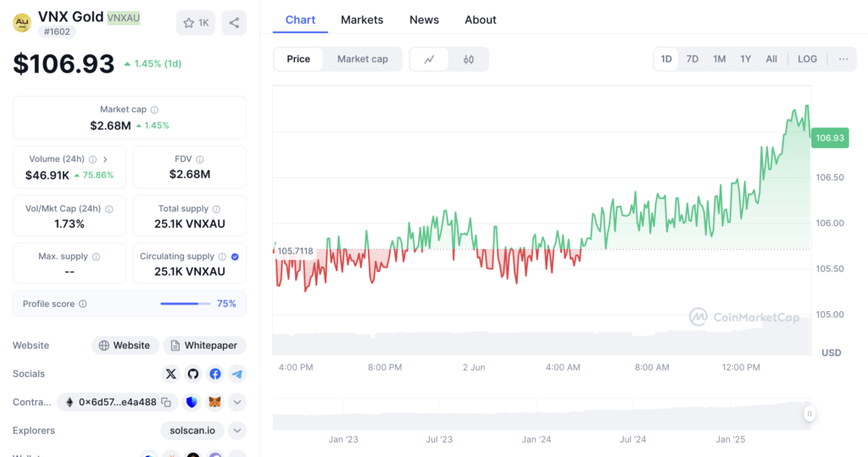
Task: Expand the explorers dropdown chevron
Action: 237,431
